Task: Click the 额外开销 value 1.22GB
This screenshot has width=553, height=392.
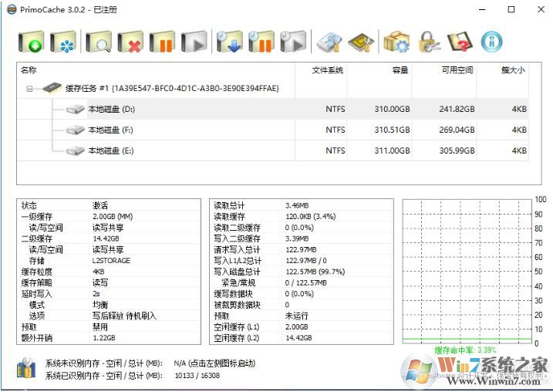Action: coord(104,338)
